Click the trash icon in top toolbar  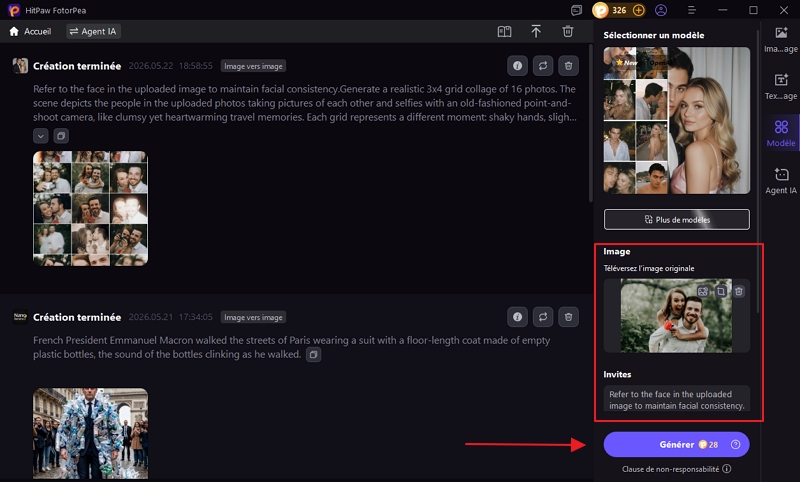click(567, 32)
